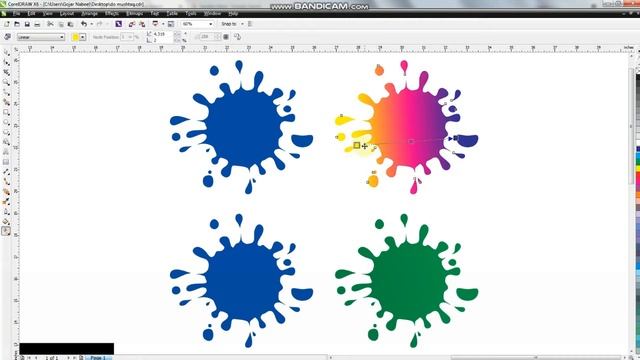Click the fountain steps field showing 256

click(x=207, y=37)
